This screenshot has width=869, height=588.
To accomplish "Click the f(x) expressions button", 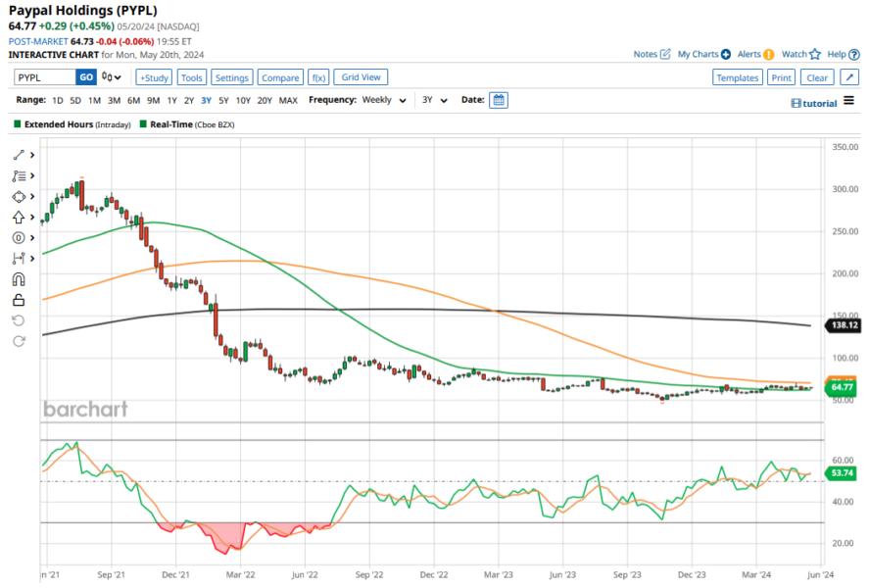I will click(318, 77).
